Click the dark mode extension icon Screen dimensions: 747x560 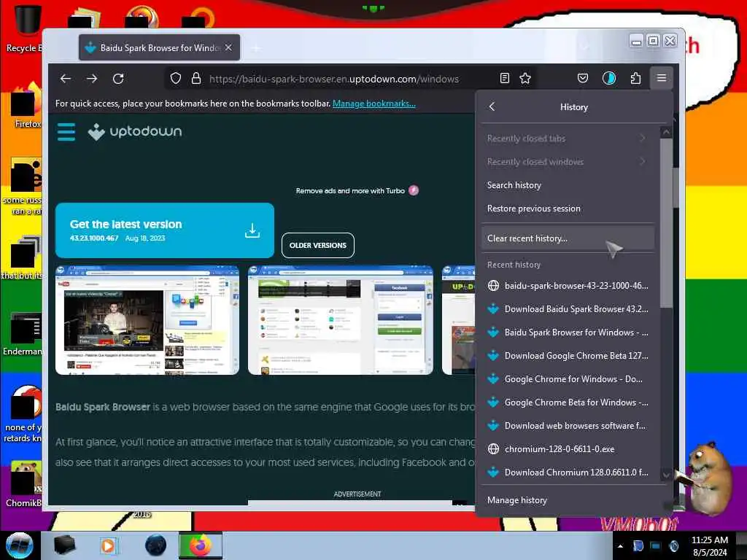pyautogui.click(x=609, y=79)
